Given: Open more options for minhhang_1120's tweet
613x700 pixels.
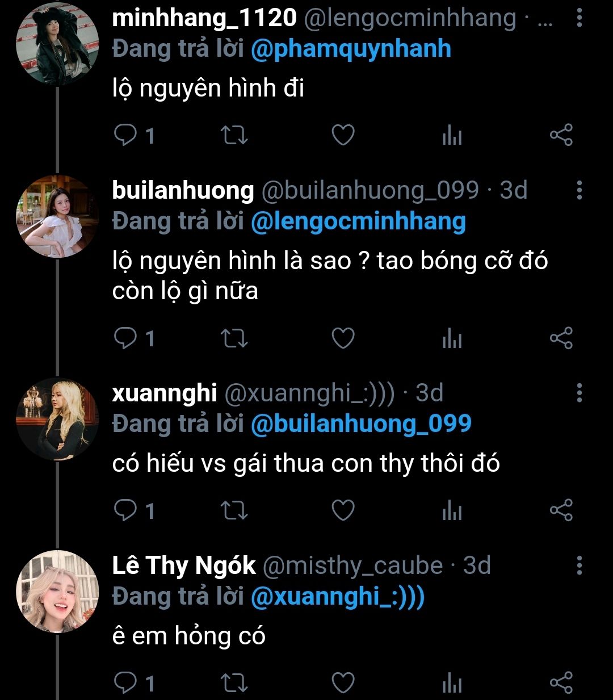Looking at the screenshot, I should [579, 18].
